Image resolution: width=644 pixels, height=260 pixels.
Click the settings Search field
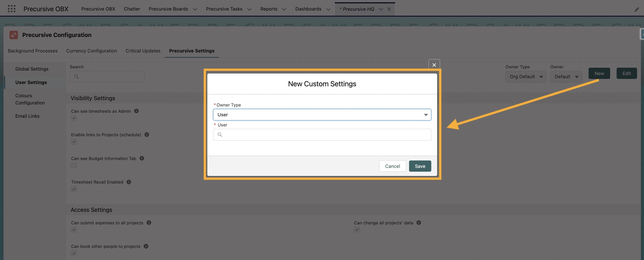click(x=107, y=77)
